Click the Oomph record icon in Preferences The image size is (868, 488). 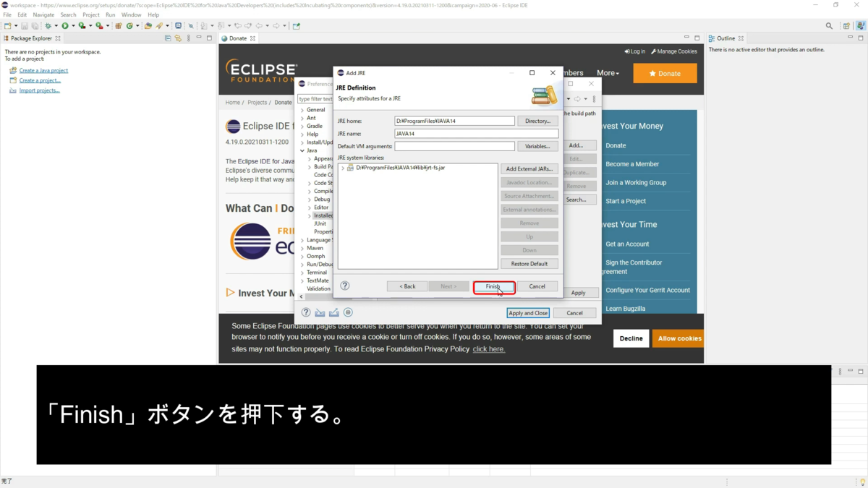(348, 313)
